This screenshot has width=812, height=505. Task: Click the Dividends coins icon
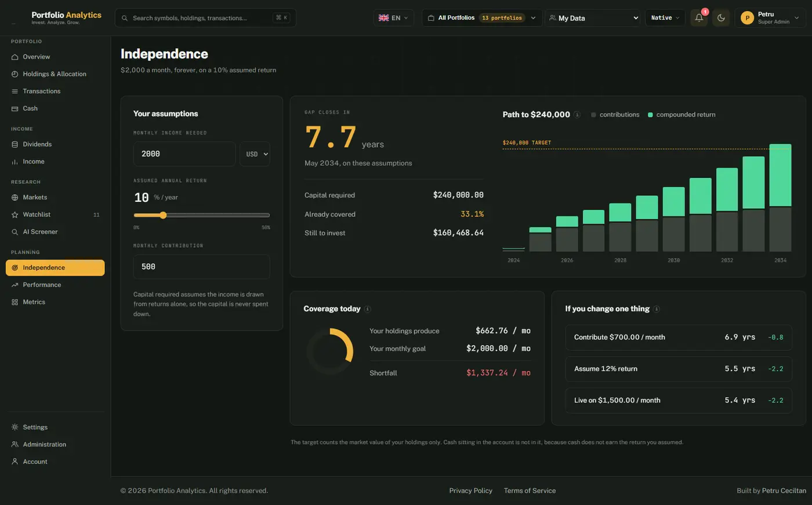click(15, 144)
